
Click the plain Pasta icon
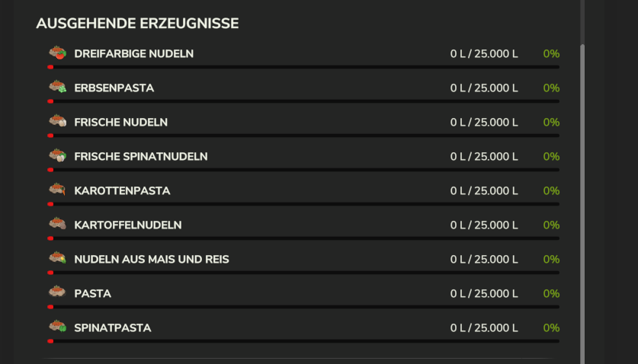(x=57, y=292)
